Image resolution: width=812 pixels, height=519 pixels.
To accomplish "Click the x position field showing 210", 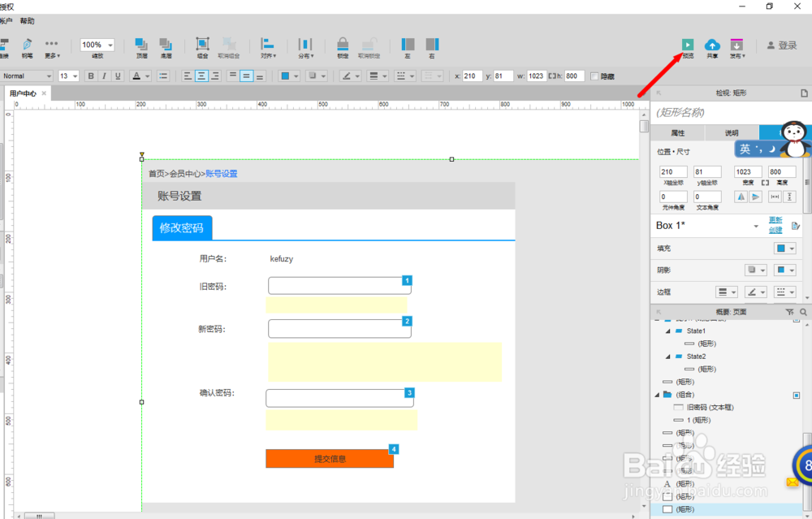I will tap(472, 76).
